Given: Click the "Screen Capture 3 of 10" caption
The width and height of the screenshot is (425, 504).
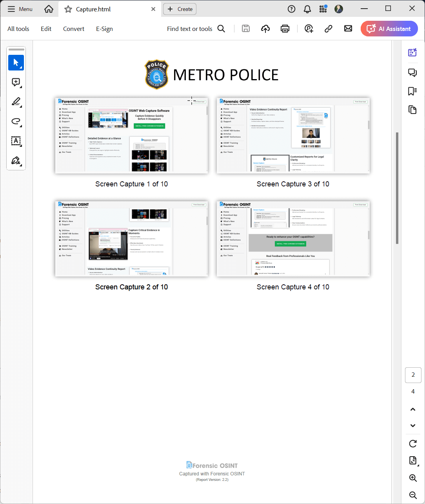Looking at the screenshot, I should pyautogui.click(x=293, y=184).
